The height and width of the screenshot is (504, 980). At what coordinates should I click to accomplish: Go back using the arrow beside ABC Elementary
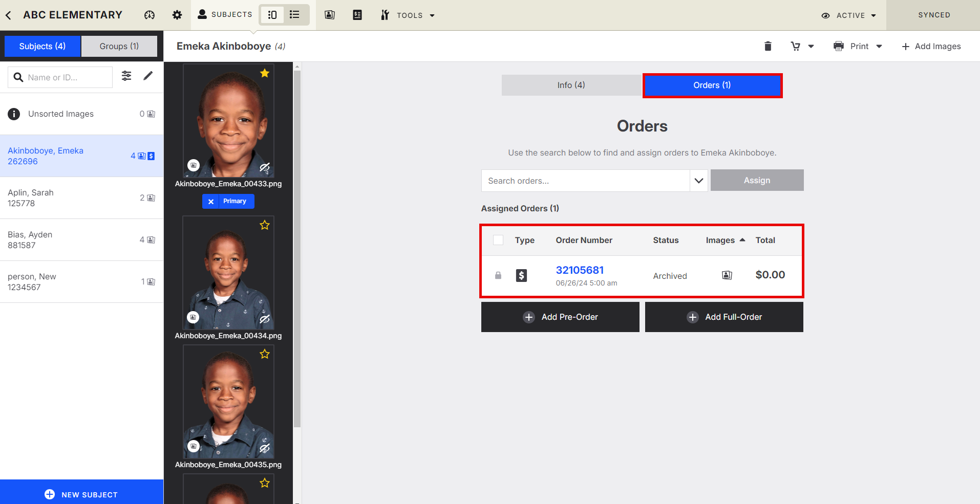(8, 15)
